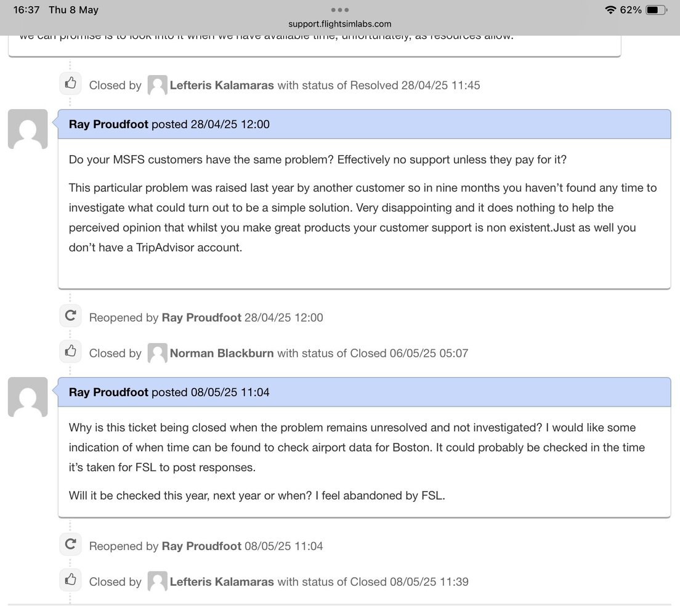This screenshot has width=680, height=616.
Task: Open Ray Proudfoot name in 08/05/25 post header
Action: (x=108, y=392)
